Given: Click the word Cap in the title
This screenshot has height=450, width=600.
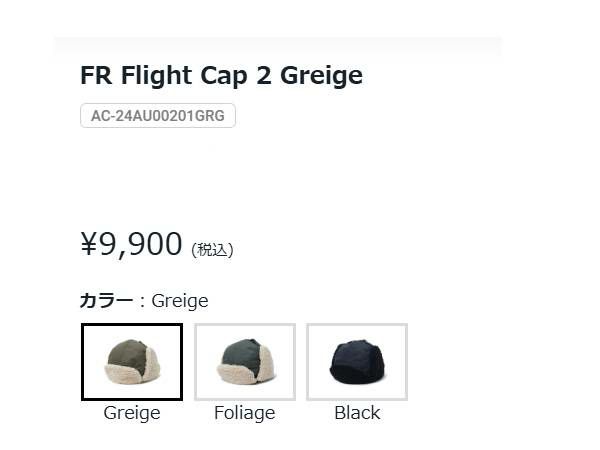Looking at the screenshot, I should tap(224, 76).
